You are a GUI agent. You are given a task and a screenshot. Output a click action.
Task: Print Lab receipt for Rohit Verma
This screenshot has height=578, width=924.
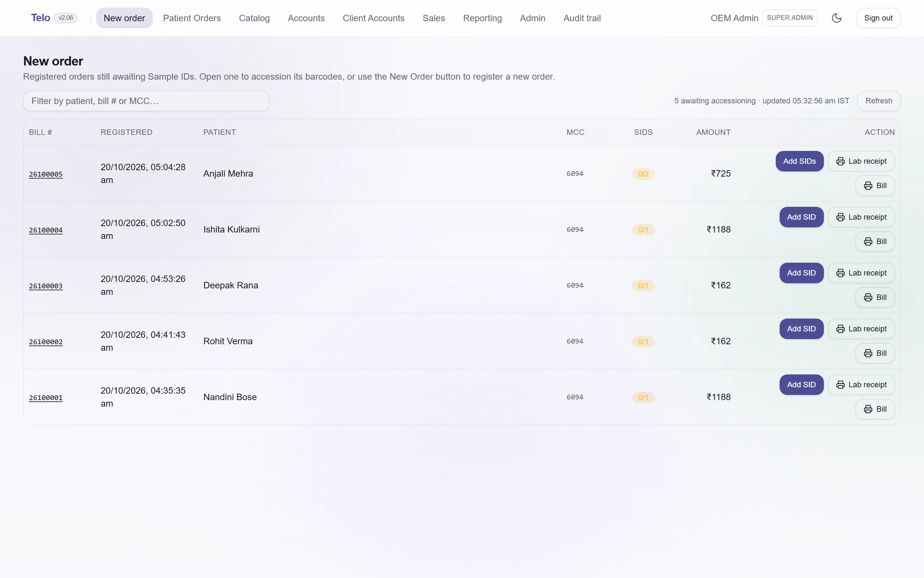point(861,329)
